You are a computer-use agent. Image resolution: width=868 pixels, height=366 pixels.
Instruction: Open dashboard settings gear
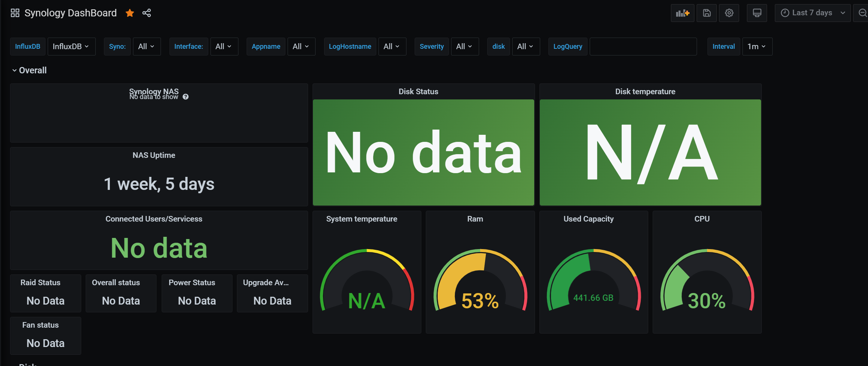(729, 13)
